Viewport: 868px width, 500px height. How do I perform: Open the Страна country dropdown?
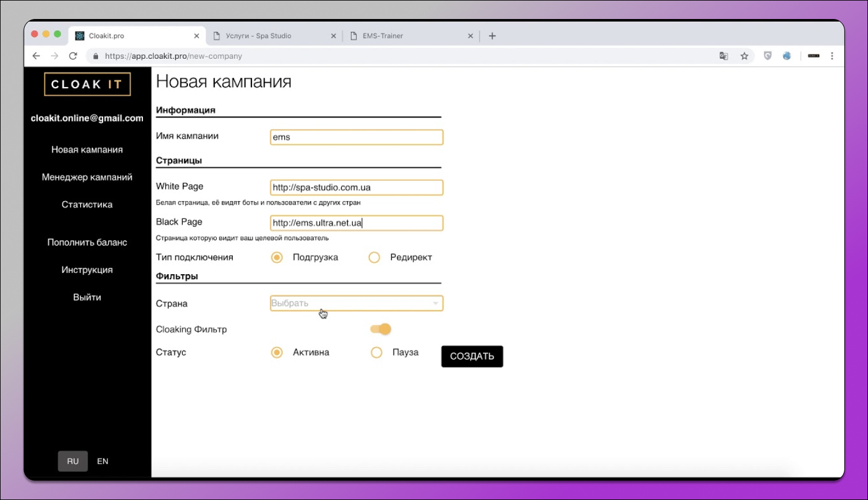coord(356,304)
